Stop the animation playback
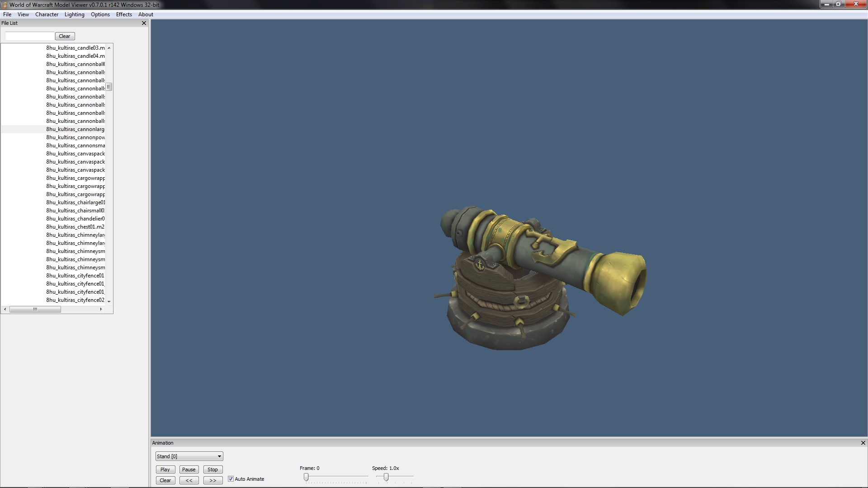868x488 pixels. 212,469
